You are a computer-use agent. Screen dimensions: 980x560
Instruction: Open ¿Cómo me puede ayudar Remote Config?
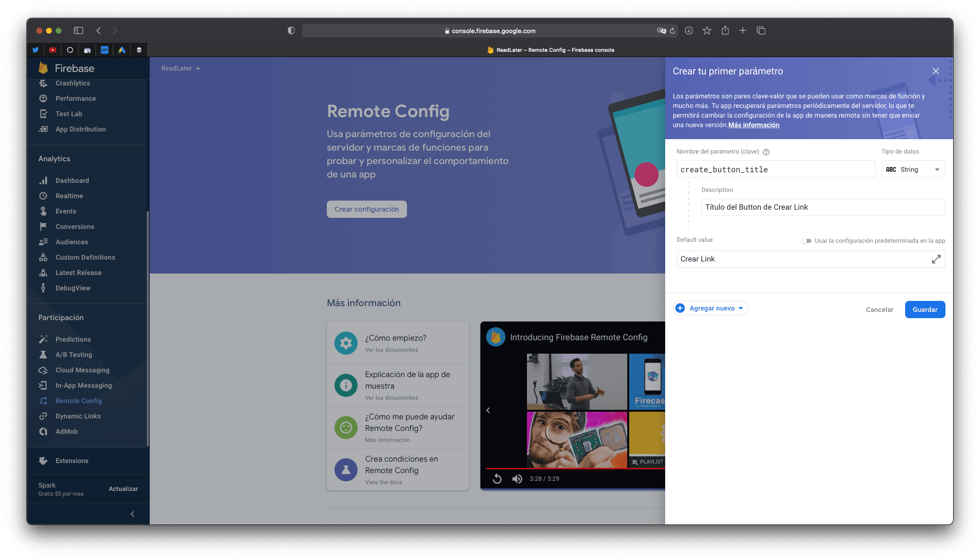coord(397,428)
